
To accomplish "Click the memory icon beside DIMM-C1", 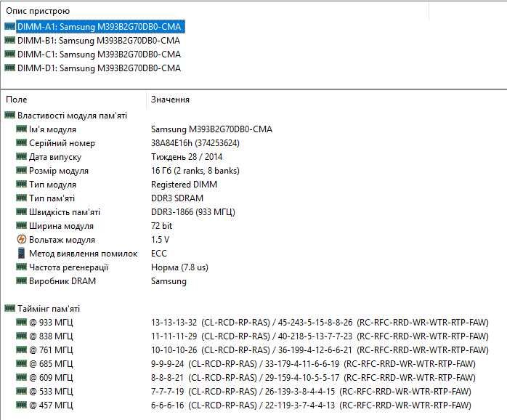I will click(x=9, y=54).
